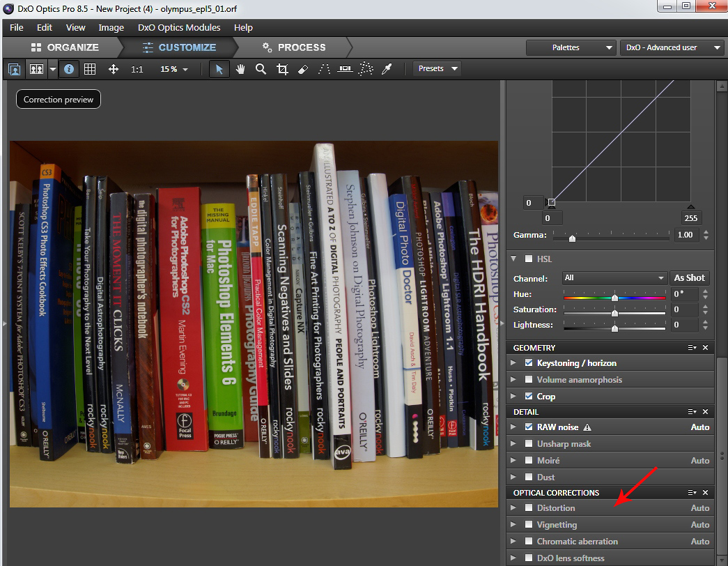
Task: Open the Presets dropdown
Action: [x=437, y=68]
